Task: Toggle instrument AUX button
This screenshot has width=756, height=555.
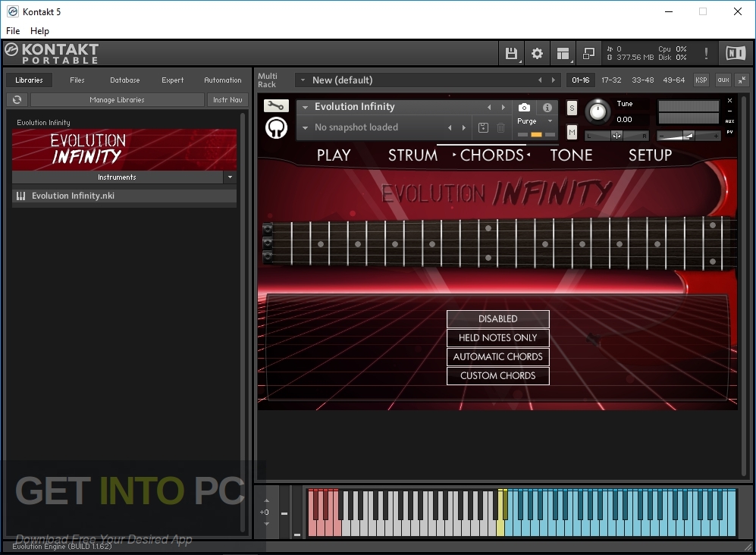Action: tap(729, 121)
